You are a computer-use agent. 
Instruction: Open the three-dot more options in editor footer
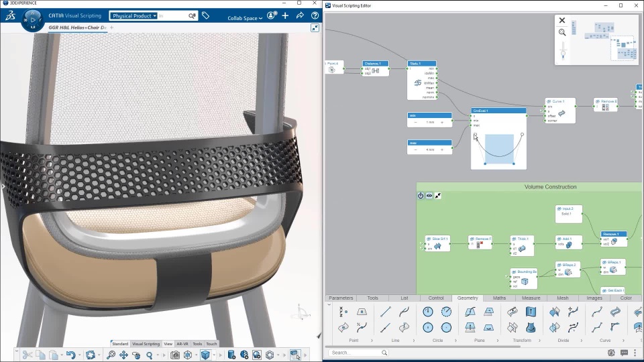point(635,353)
